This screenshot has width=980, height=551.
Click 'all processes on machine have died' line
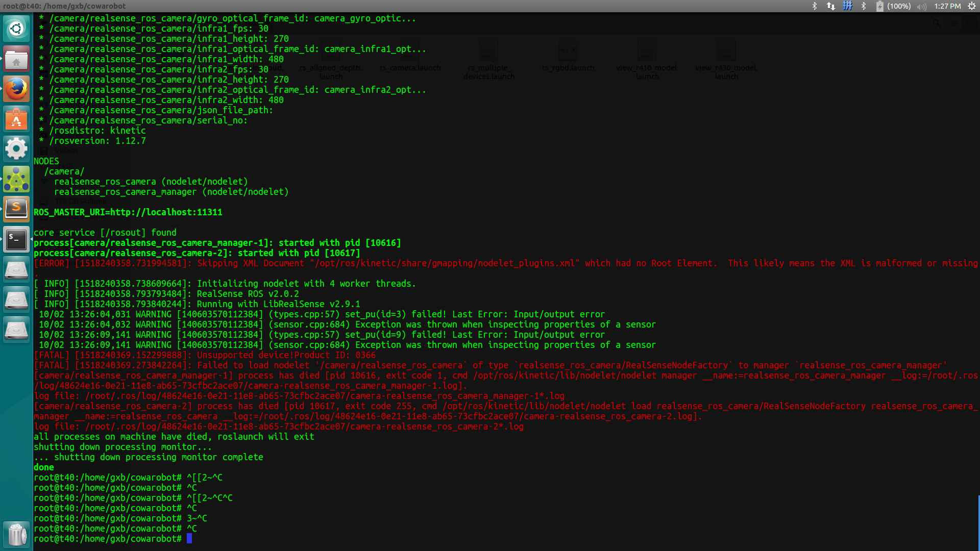coord(174,437)
